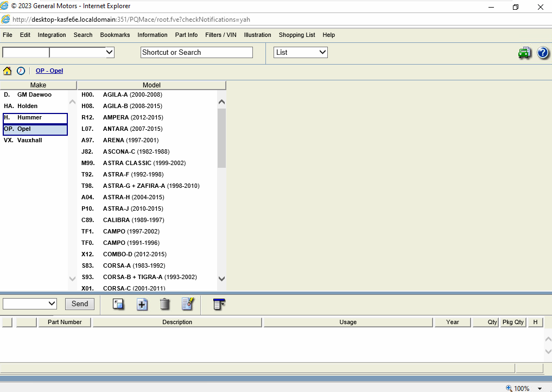Click the list options icon beside edit

point(219,304)
